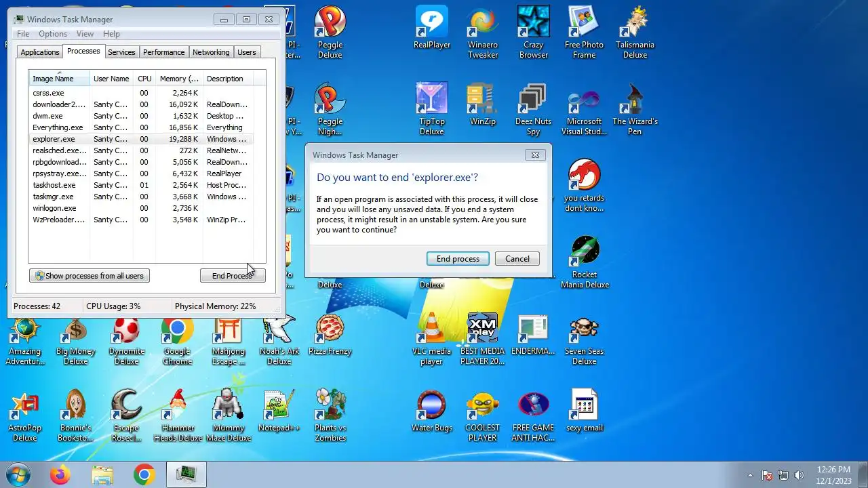Select Mummy Maze Deluxe desktop icon
Image resolution: width=868 pixels, height=488 pixels.
229,415
